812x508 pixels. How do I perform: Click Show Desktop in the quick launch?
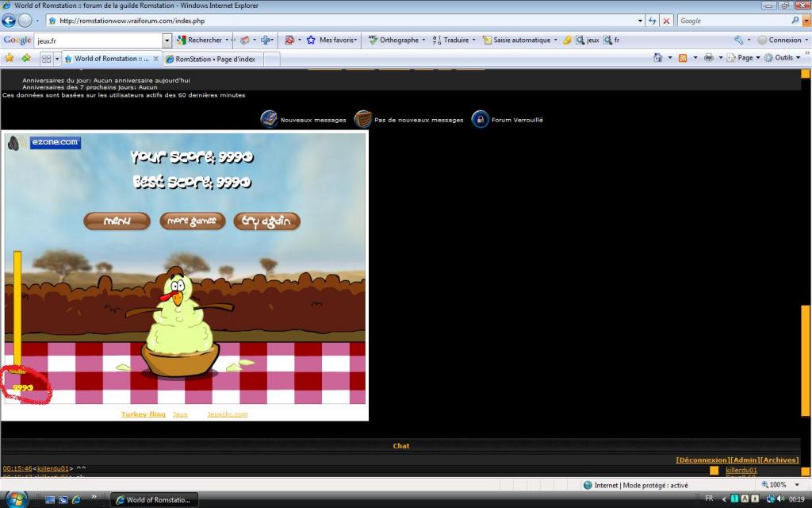click(50, 500)
